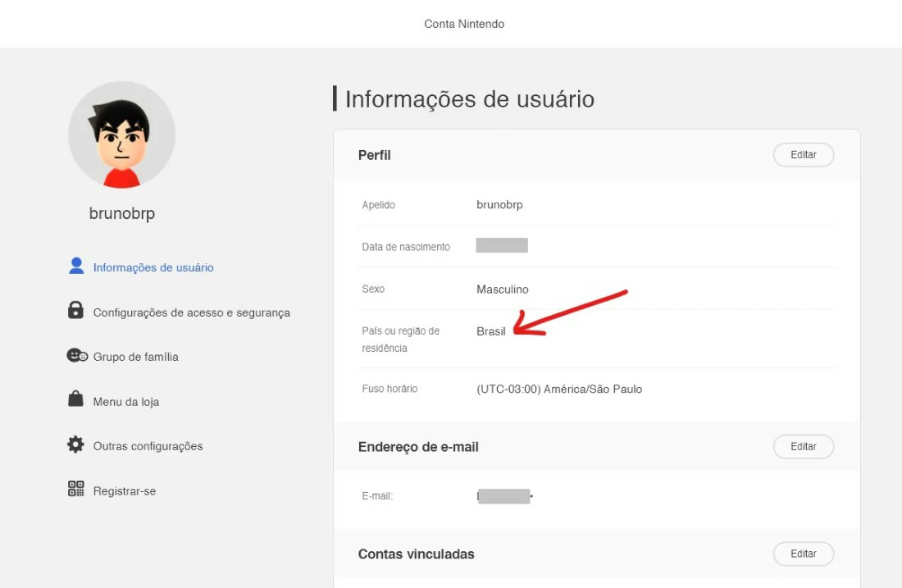Click the País ou região de residência label
The image size is (902, 588).
pos(400,340)
